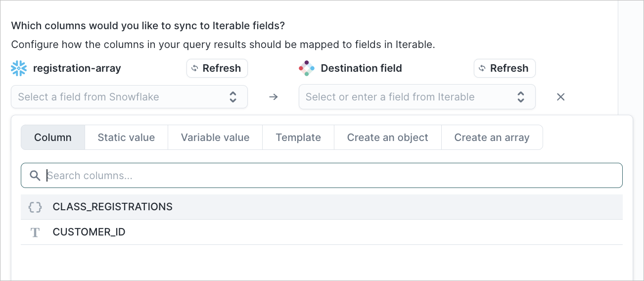The image size is (644, 281).
Task: Click the Destination field heading
Action: point(362,68)
